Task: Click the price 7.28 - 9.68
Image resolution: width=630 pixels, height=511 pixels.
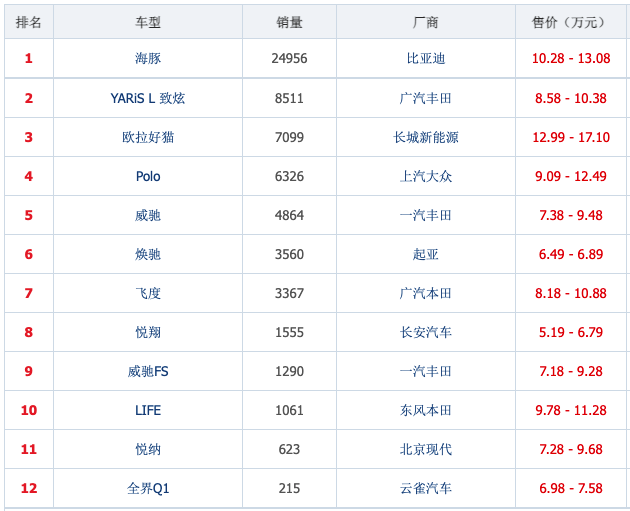Action: [571, 449]
